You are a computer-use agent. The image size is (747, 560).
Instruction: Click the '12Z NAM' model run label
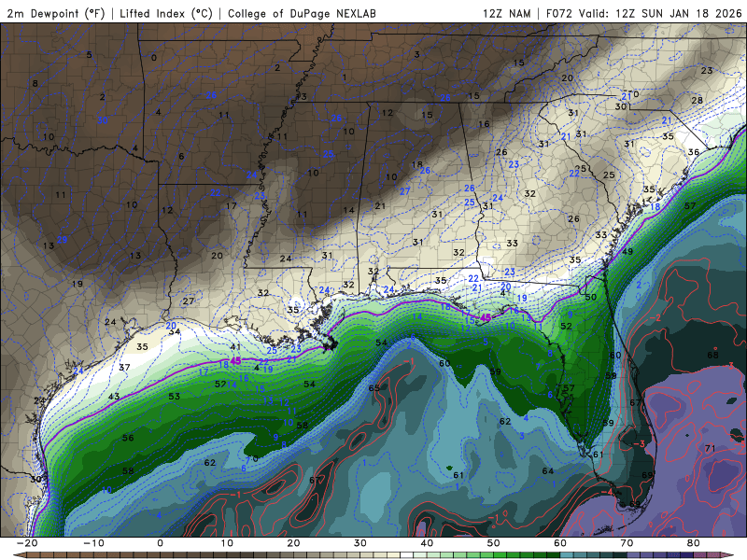[x=506, y=13]
